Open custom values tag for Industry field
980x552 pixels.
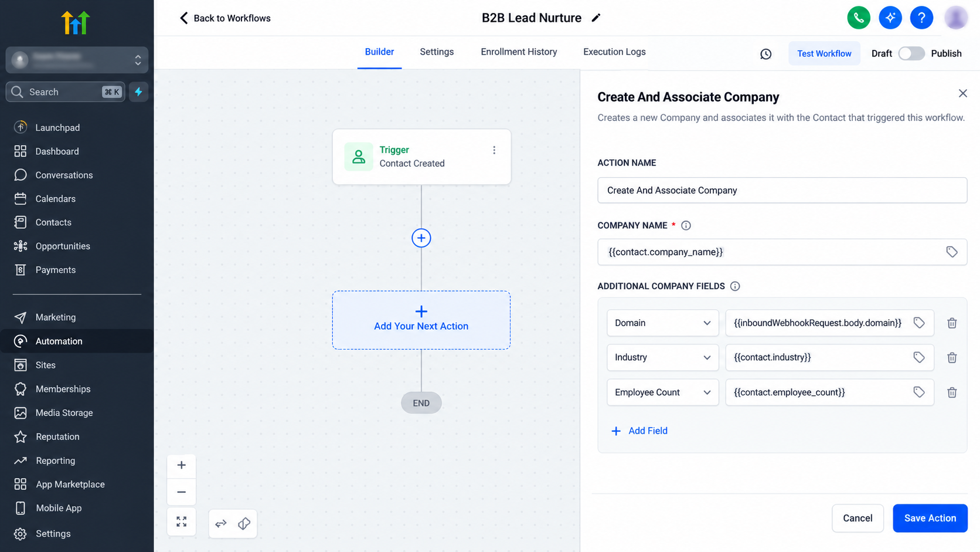pyautogui.click(x=919, y=357)
